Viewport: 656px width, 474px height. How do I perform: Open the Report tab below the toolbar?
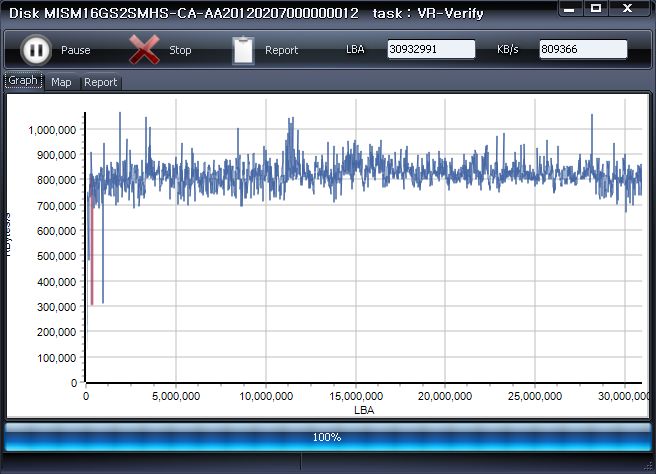pyautogui.click(x=100, y=82)
